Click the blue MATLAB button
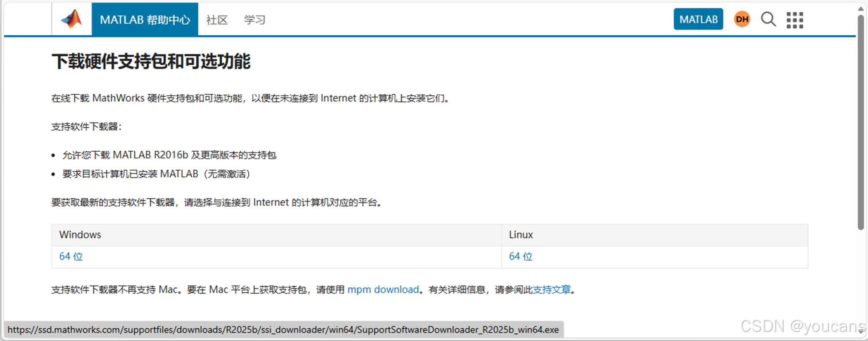This screenshot has height=341, width=868. click(698, 19)
